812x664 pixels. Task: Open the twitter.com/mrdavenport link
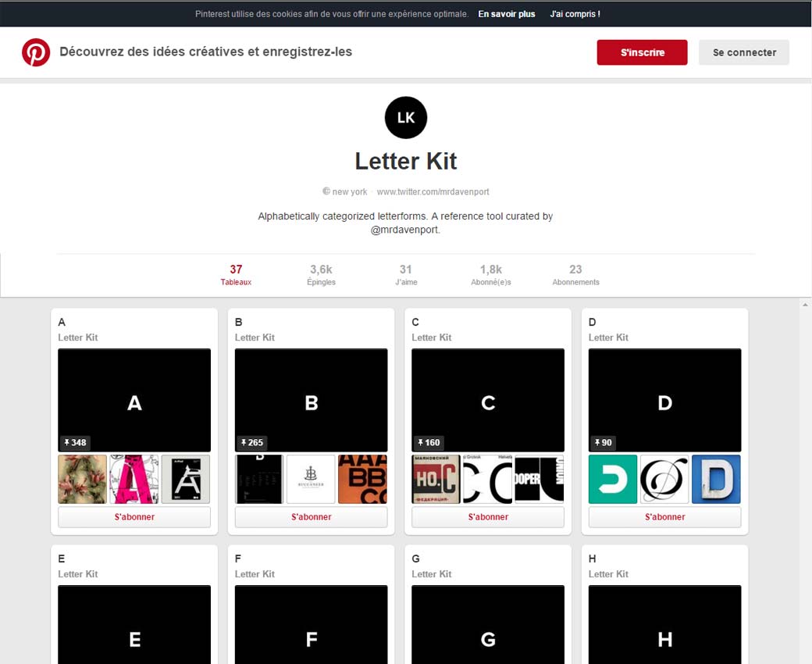coord(433,191)
